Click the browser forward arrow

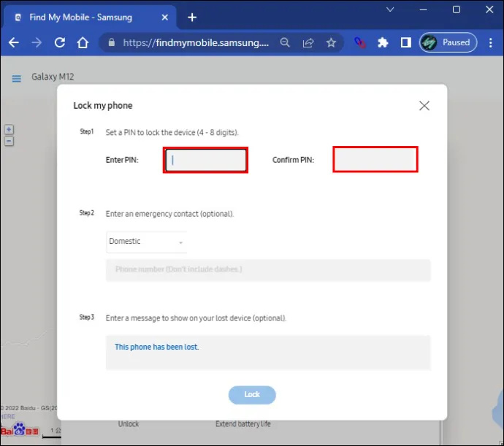(x=37, y=42)
